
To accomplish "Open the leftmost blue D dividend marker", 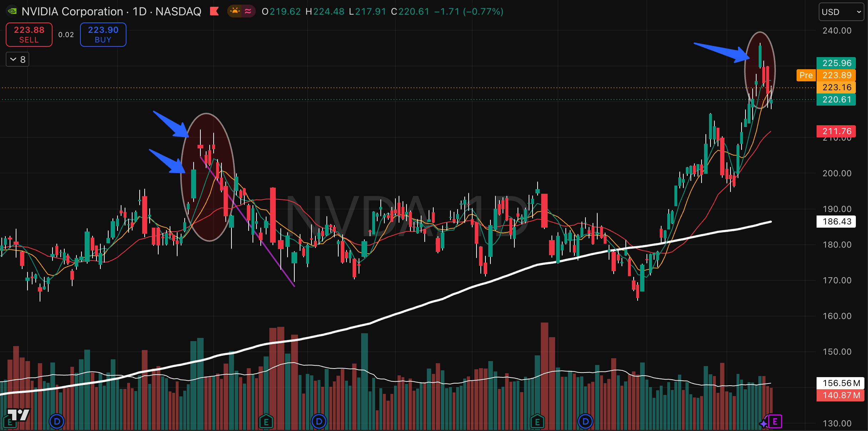I will pos(57,422).
